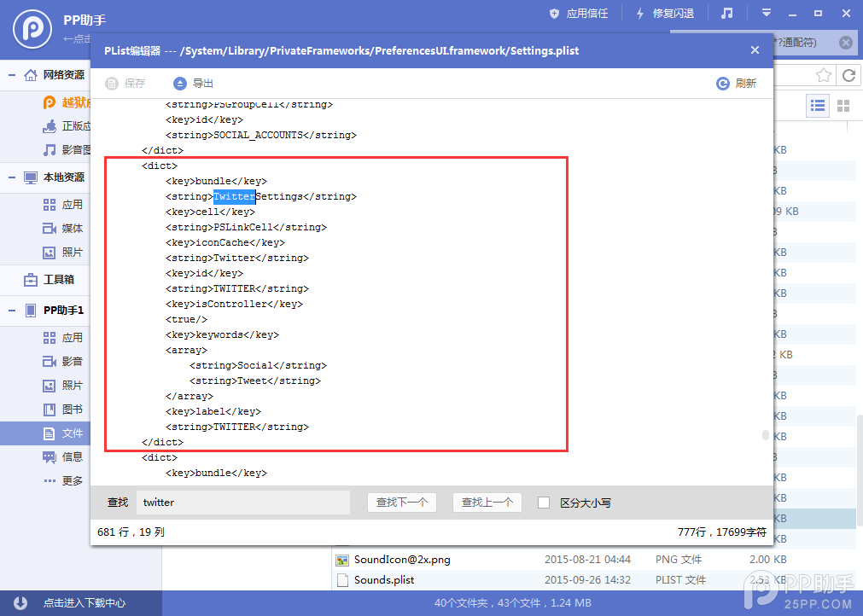863x616 pixels.
Task: Open 点击进入下载中心 download center
Action: tap(85, 603)
